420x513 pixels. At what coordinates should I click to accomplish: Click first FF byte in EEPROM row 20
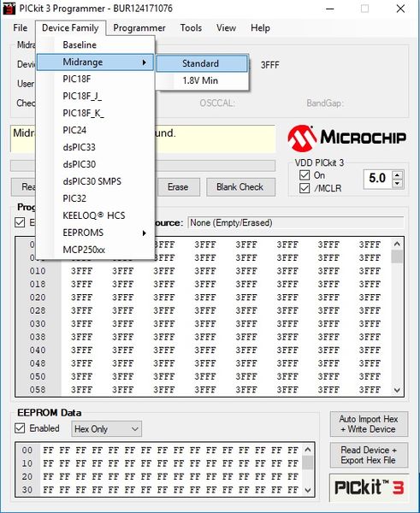point(48,477)
